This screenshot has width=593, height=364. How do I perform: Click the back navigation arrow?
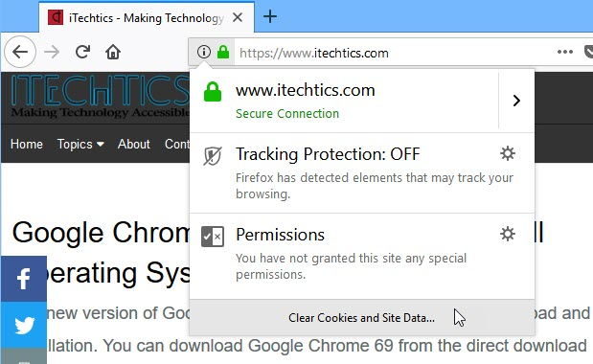coord(20,52)
